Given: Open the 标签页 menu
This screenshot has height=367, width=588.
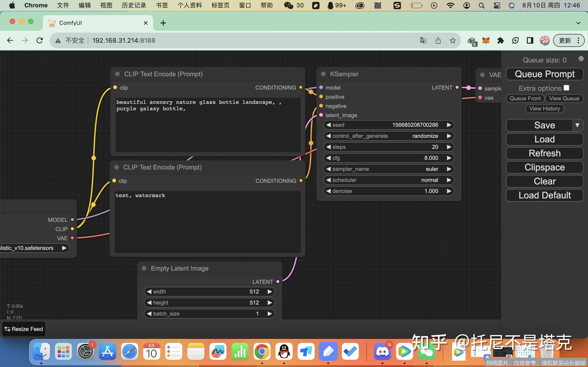Looking at the screenshot, I should 220,5.
